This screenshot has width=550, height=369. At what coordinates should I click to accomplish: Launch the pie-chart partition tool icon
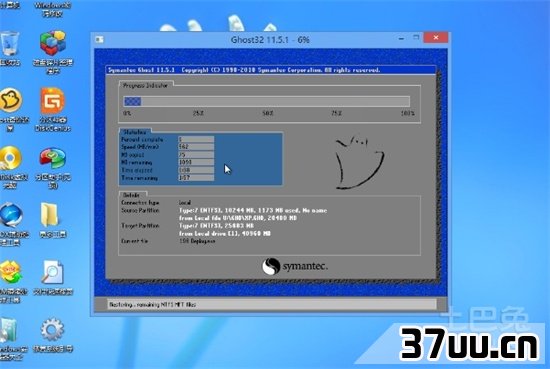point(53,158)
